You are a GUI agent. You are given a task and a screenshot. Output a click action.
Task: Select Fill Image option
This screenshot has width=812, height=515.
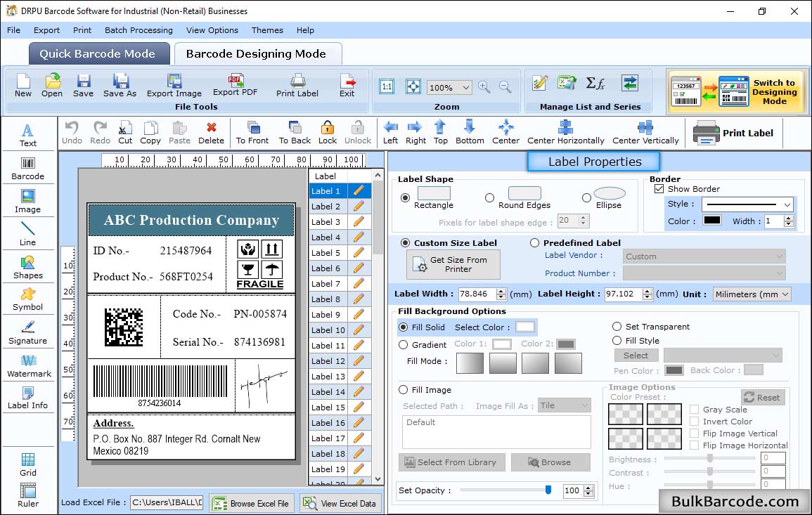403,390
